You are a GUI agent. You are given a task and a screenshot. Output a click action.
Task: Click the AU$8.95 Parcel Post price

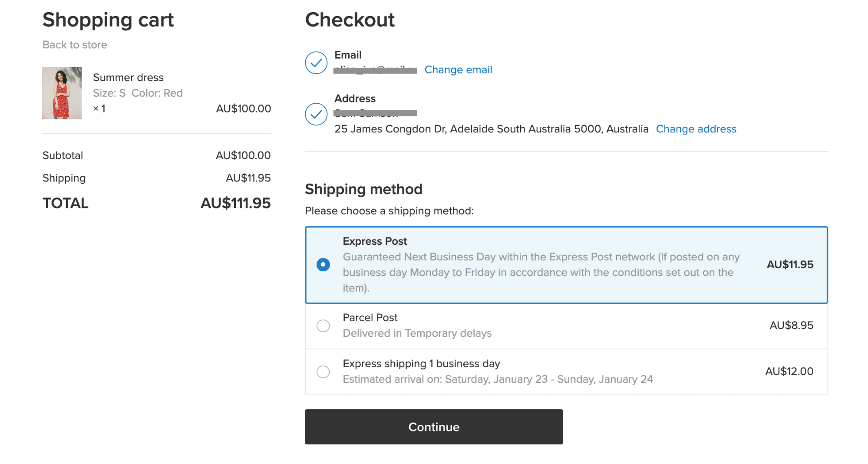coord(791,326)
